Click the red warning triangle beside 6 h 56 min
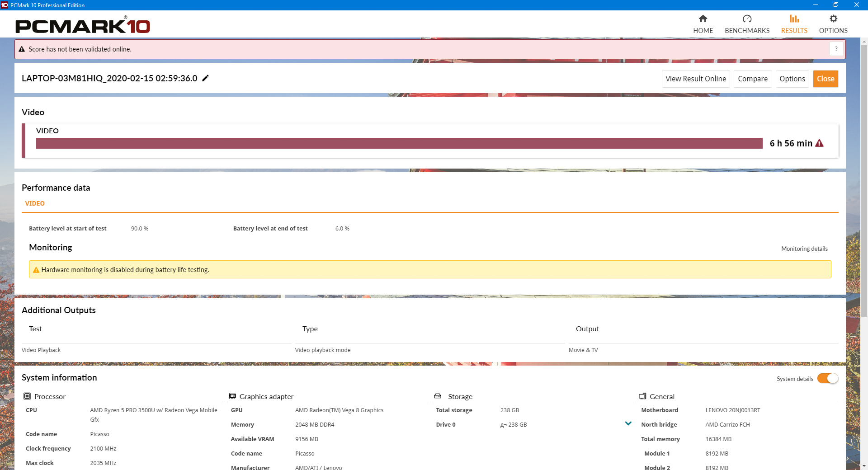Screen dimensions: 868x470 (x=819, y=143)
